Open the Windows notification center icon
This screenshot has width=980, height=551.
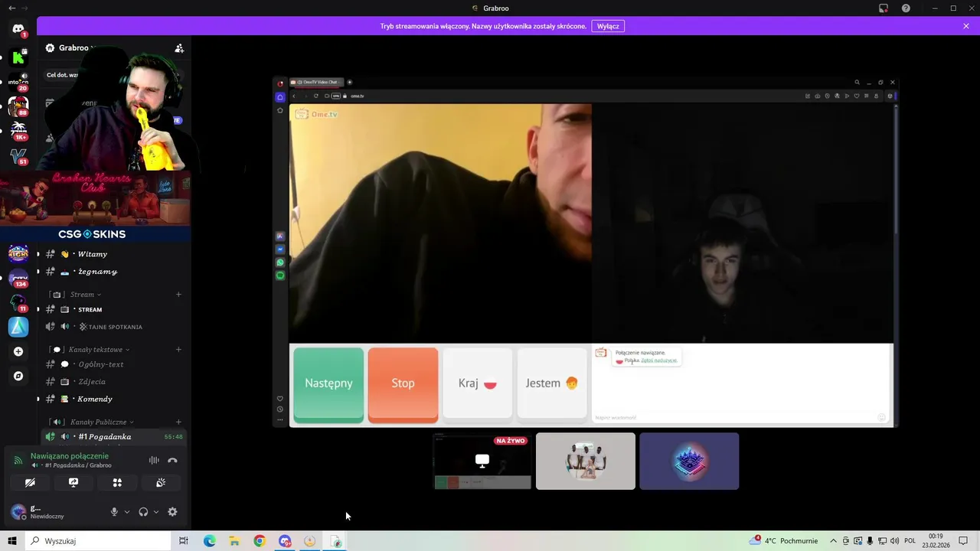[963, 541]
